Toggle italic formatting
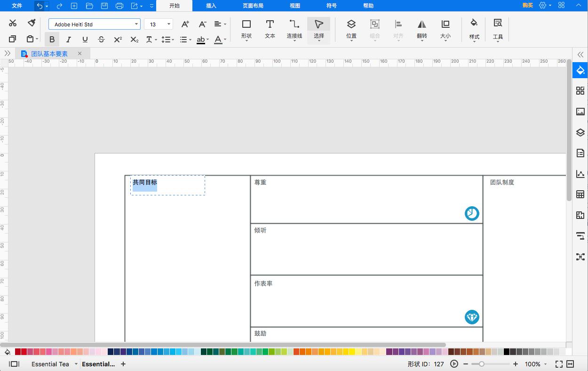The height and width of the screenshot is (371, 588). coord(69,40)
